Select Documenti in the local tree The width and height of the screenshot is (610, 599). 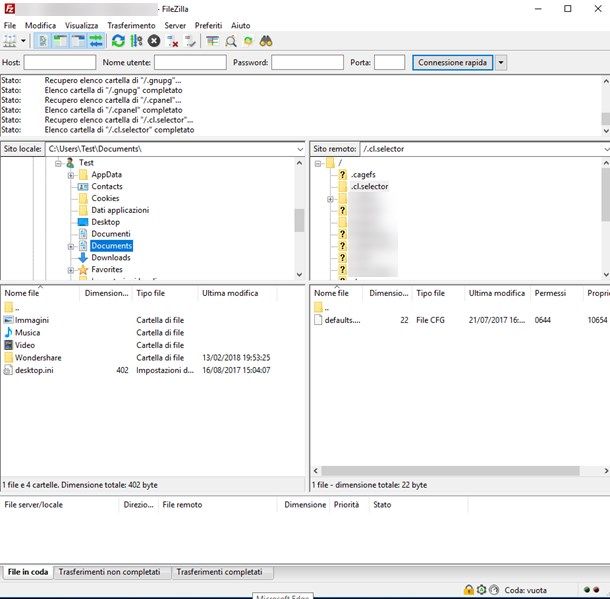111,234
